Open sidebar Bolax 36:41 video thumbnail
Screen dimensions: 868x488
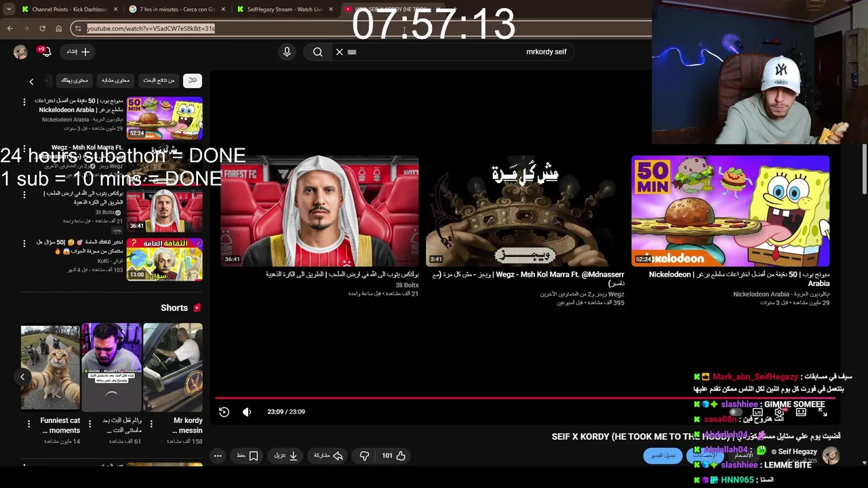tap(164, 211)
